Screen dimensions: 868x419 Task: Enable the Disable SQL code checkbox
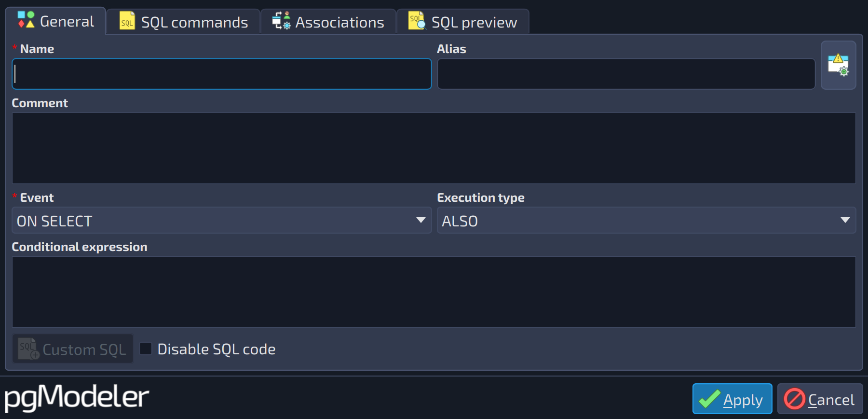146,349
